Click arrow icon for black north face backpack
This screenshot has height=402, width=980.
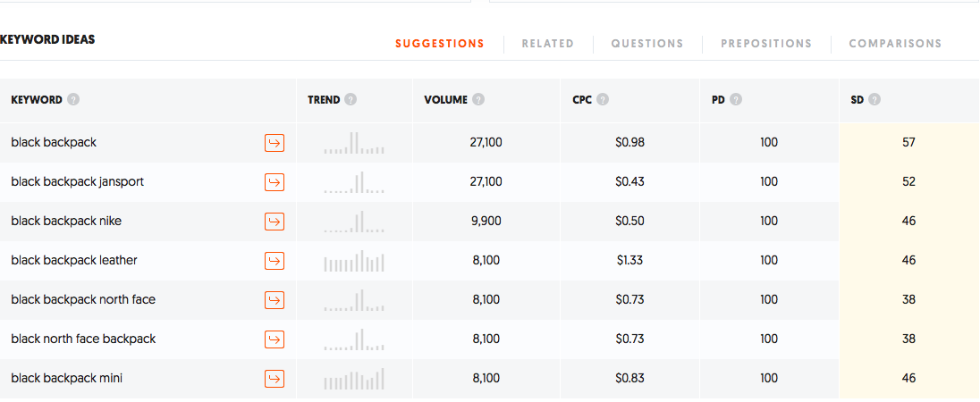(275, 339)
